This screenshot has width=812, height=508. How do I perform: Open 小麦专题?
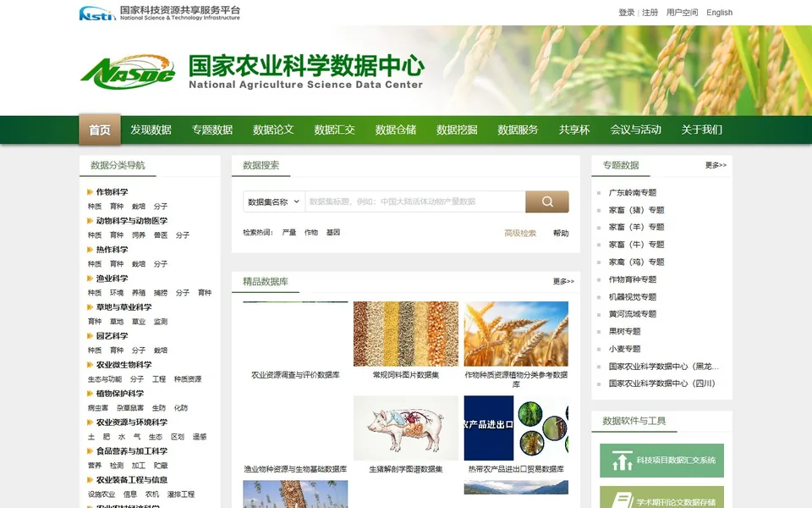(x=624, y=349)
